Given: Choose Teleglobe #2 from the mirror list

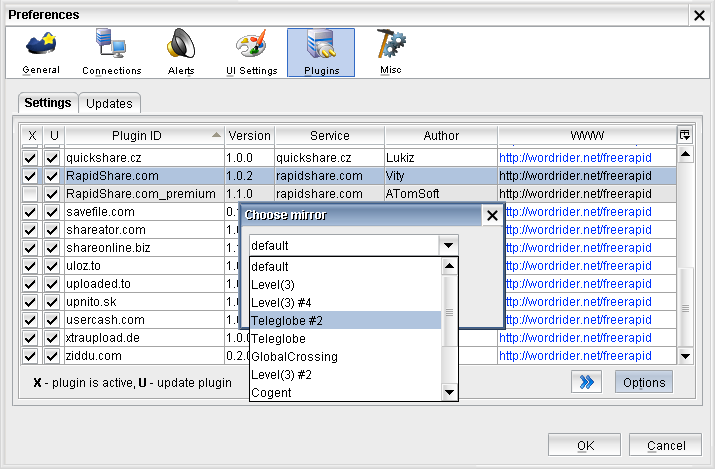Looking at the screenshot, I should 343,320.
